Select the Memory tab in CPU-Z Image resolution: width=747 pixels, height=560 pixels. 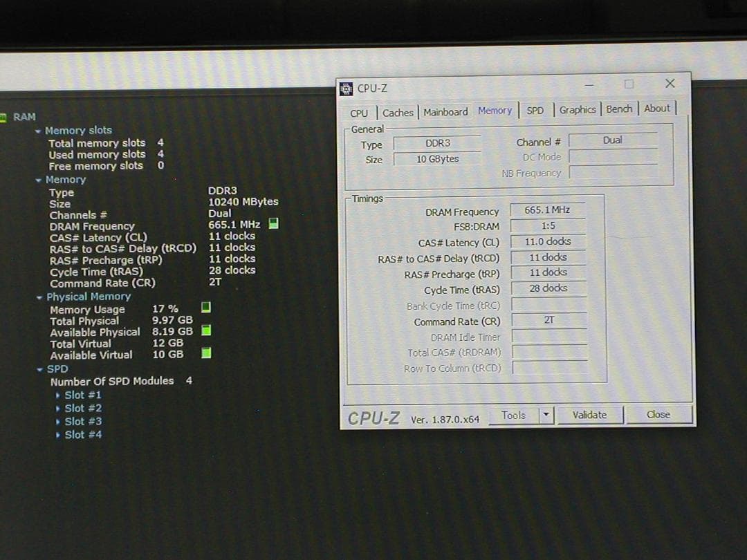click(495, 111)
